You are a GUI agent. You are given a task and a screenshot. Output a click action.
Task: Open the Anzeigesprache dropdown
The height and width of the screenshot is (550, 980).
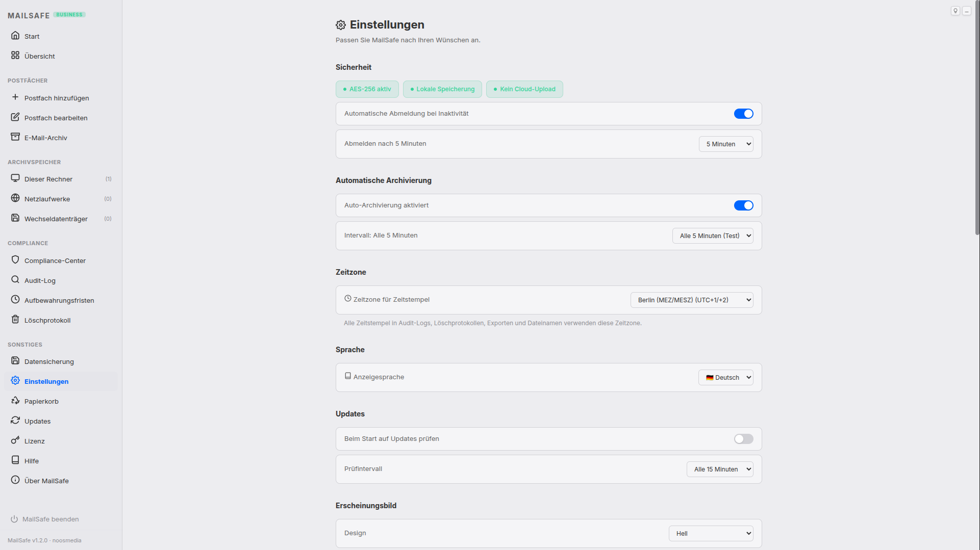click(x=725, y=377)
